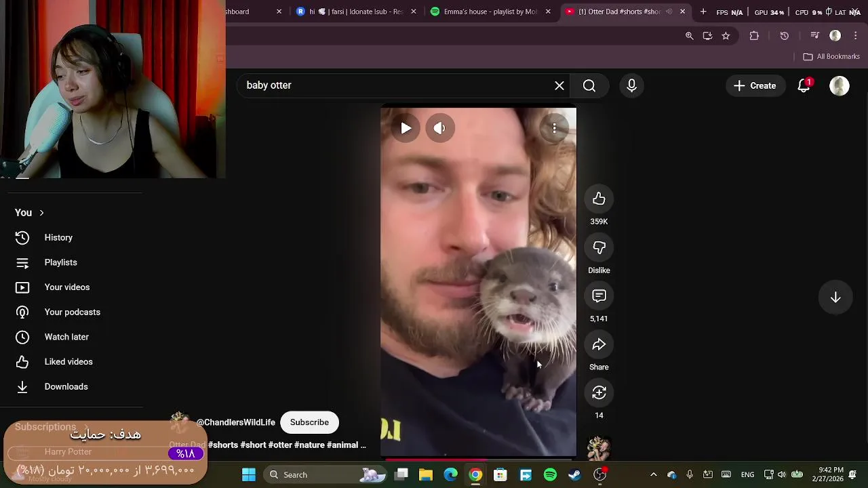Open Your videos in the sidebar
The width and height of the screenshot is (868, 488).
click(75, 287)
